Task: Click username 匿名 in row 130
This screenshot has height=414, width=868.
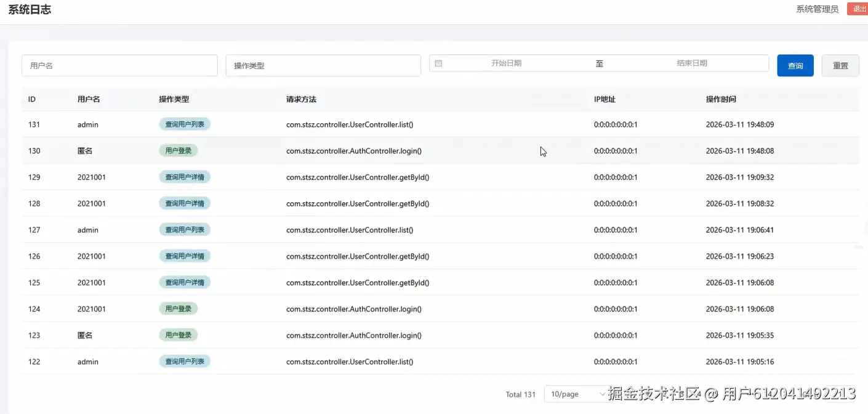Action: [x=85, y=151]
